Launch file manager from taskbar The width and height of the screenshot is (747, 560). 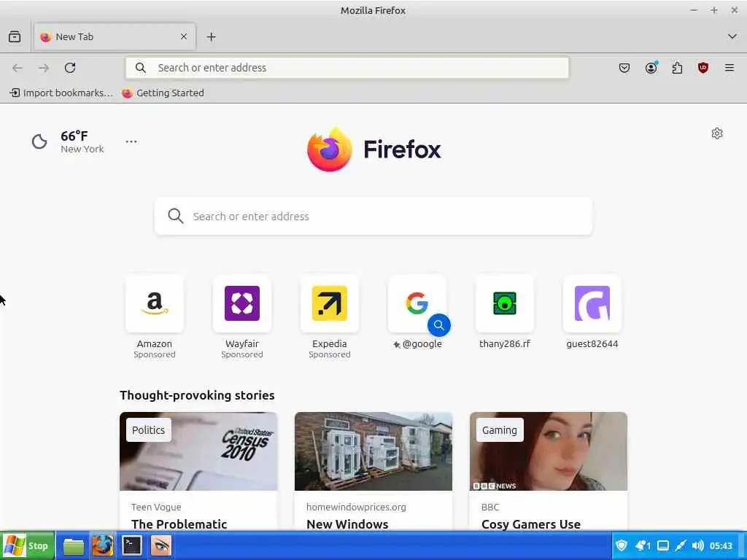tap(74, 545)
